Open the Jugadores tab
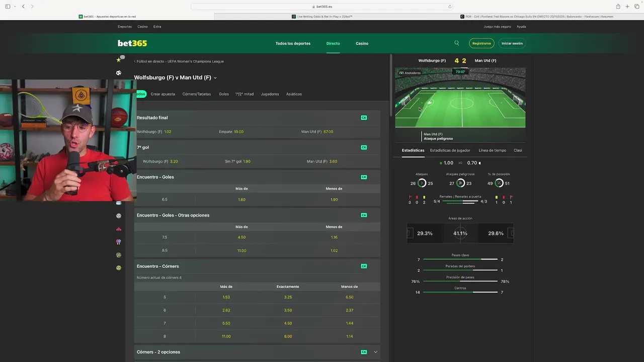Screen dimensions: 644x362 [270, 94]
